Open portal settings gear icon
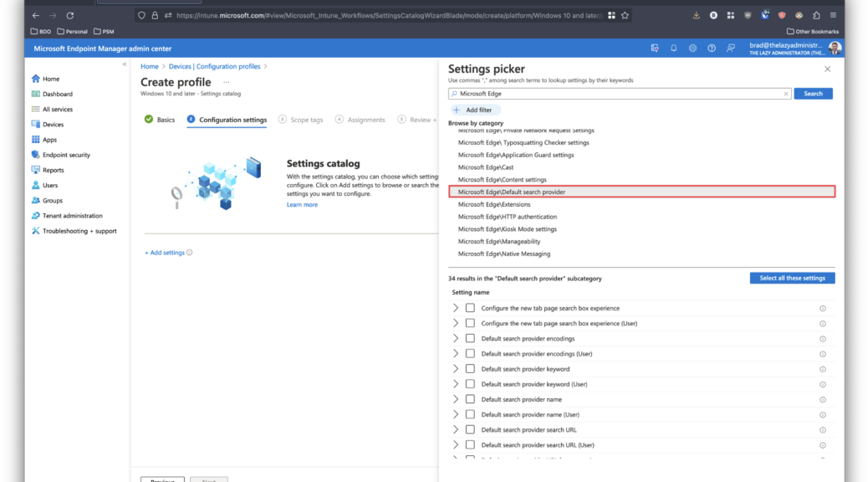The image size is (868, 482). [692, 49]
